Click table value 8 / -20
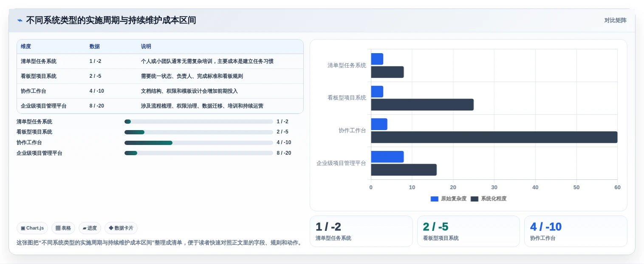 click(97, 106)
